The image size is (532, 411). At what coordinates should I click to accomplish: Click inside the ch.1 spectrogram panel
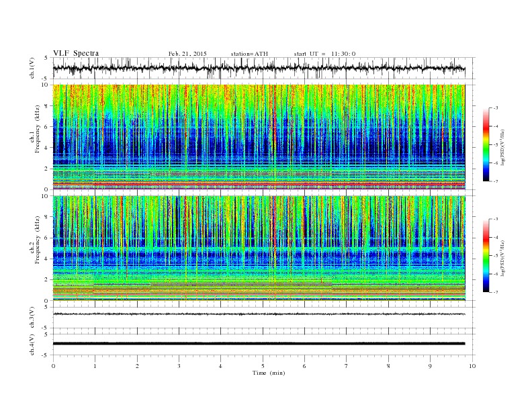tap(259, 137)
